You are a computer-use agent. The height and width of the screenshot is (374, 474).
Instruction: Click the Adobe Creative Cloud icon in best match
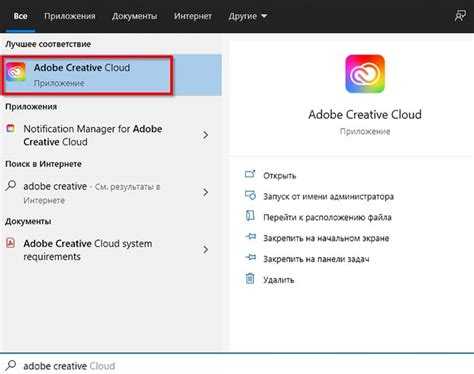tap(15, 71)
